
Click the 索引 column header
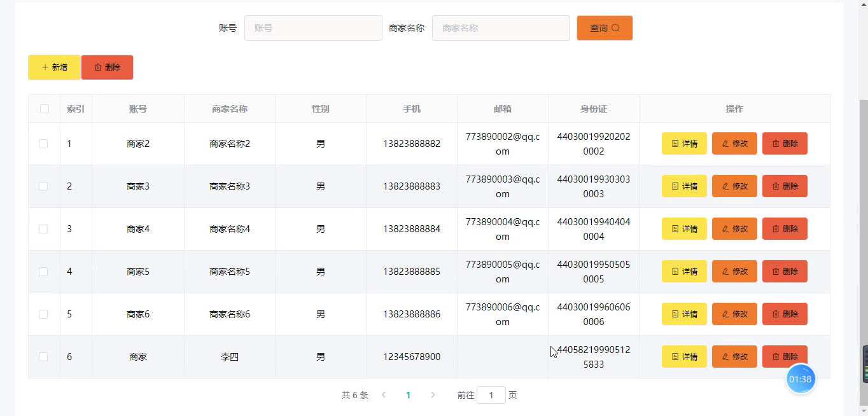click(76, 109)
